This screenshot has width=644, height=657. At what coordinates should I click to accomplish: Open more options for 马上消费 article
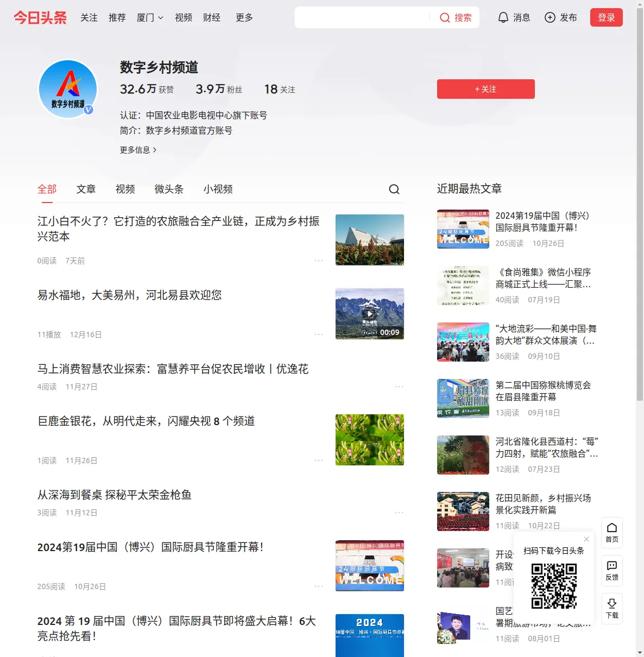399,387
